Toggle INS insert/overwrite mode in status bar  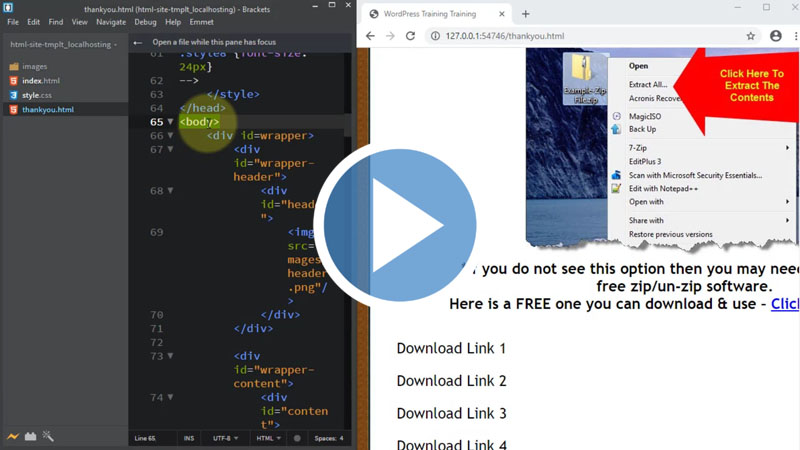[x=189, y=438]
